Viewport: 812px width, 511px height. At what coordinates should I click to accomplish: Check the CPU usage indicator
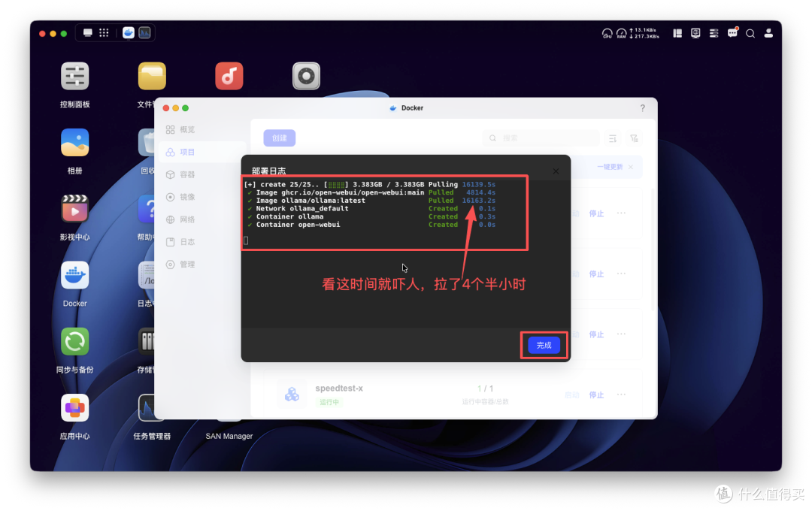pyautogui.click(x=607, y=34)
